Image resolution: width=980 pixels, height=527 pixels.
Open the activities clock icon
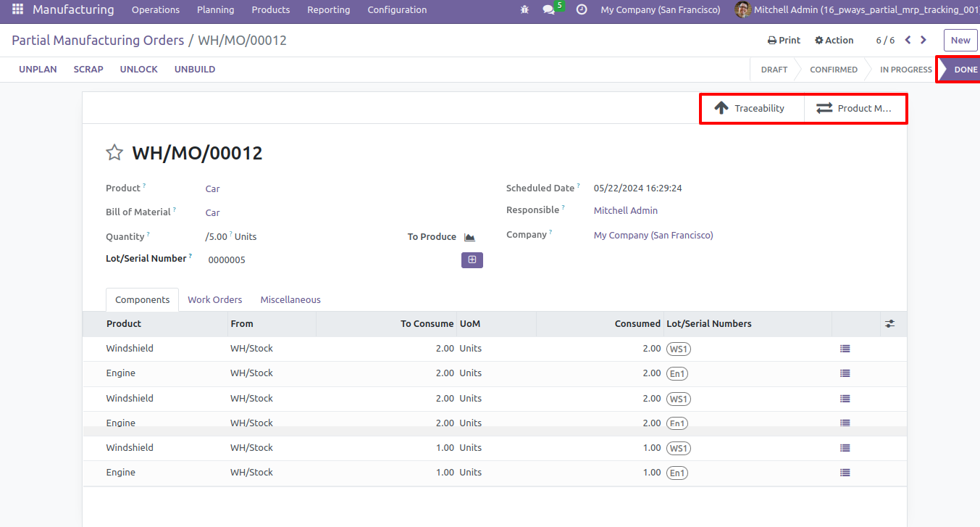[582, 10]
